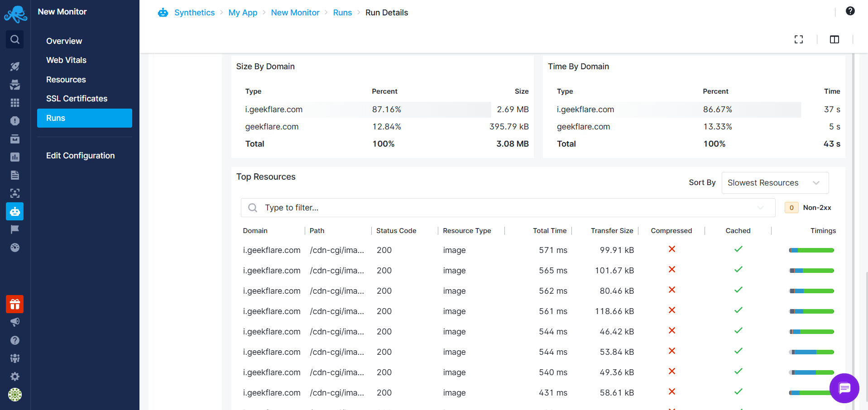Click the Transfer Size column header
The image size is (868, 410).
coord(612,231)
